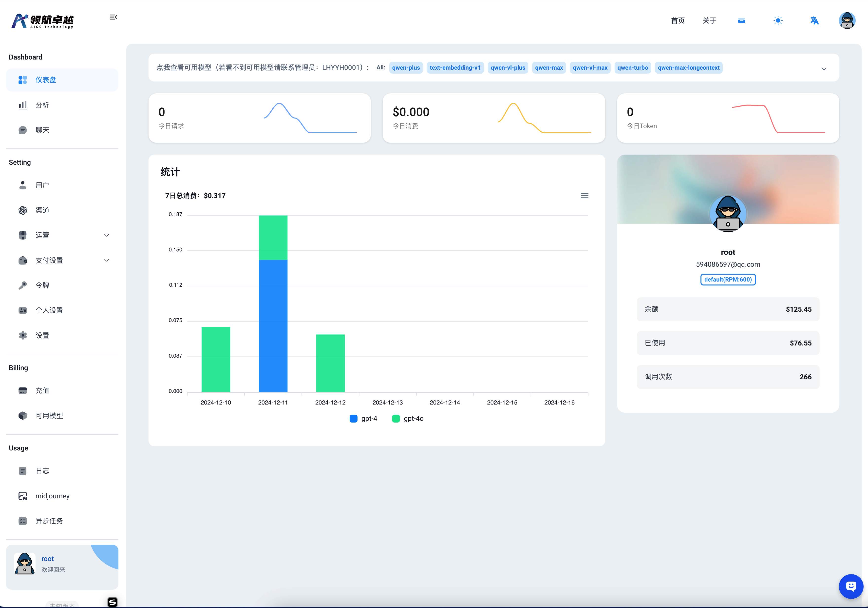This screenshot has height=608, width=868.
Task: Click the blue gpt-4 bar for 2024-12-11
Action: pyautogui.click(x=273, y=325)
